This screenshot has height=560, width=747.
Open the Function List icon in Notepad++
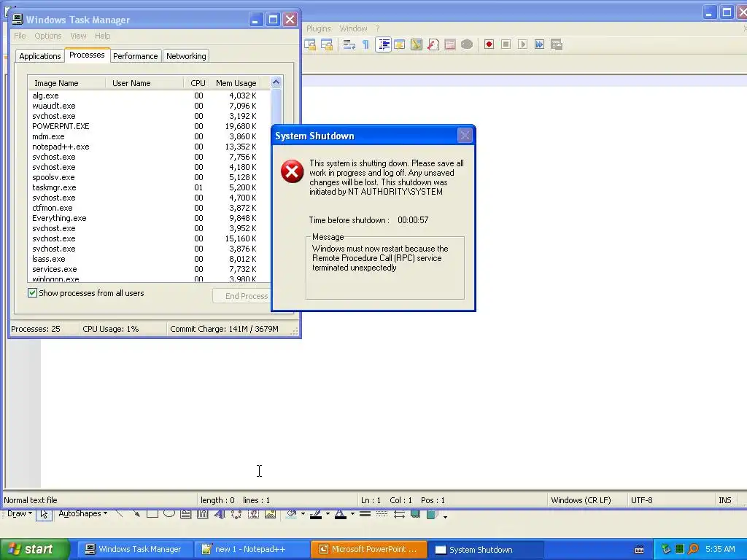pos(433,44)
